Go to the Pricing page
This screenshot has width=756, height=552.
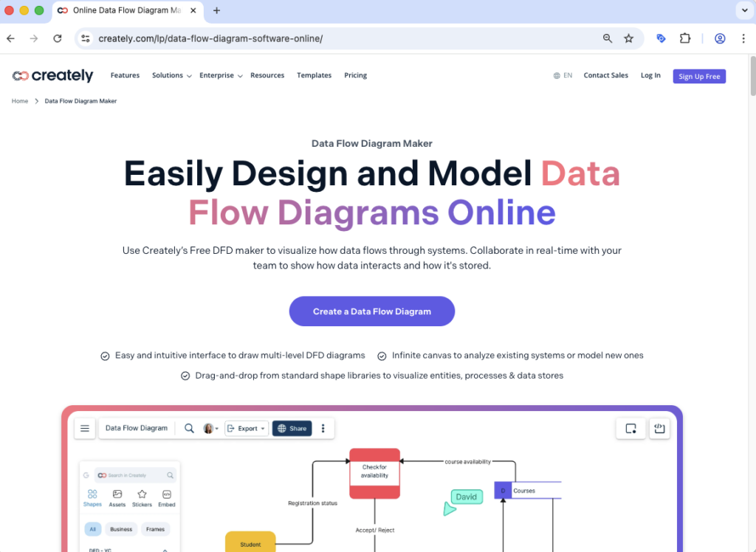click(355, 75)
